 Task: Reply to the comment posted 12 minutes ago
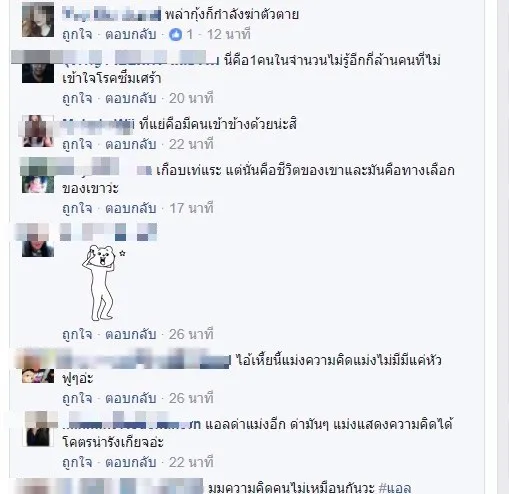pyautogui.click(x=131, y=34)
